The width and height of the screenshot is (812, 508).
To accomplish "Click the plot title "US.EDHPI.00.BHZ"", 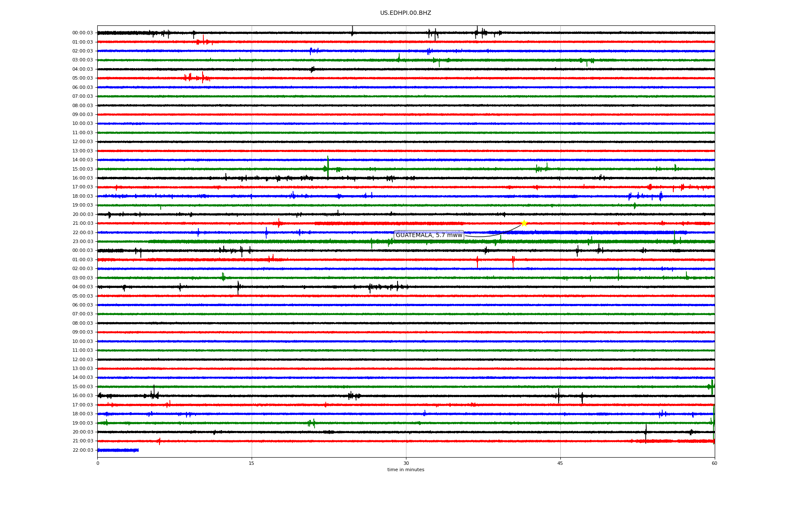I will tap(406, 13).
